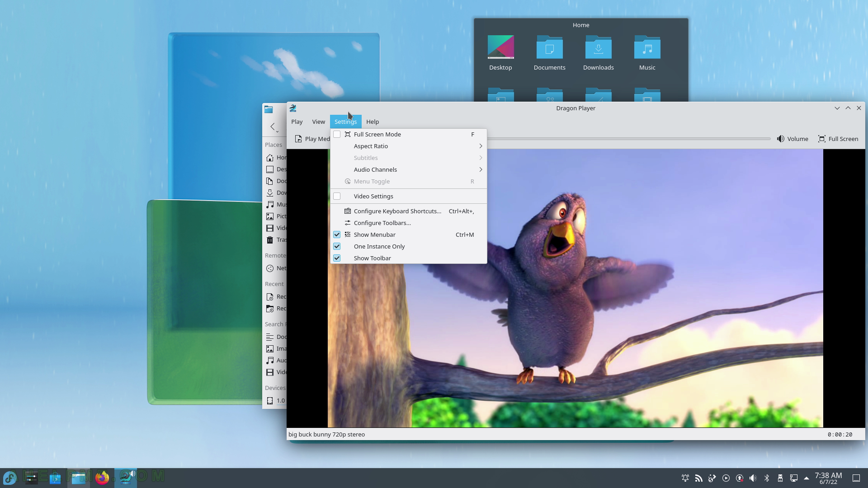Image resolution: width=868 pixels, height=488 pixels.
Task: Expand the Aspect Ratio submenu
Action: point(409,146)
